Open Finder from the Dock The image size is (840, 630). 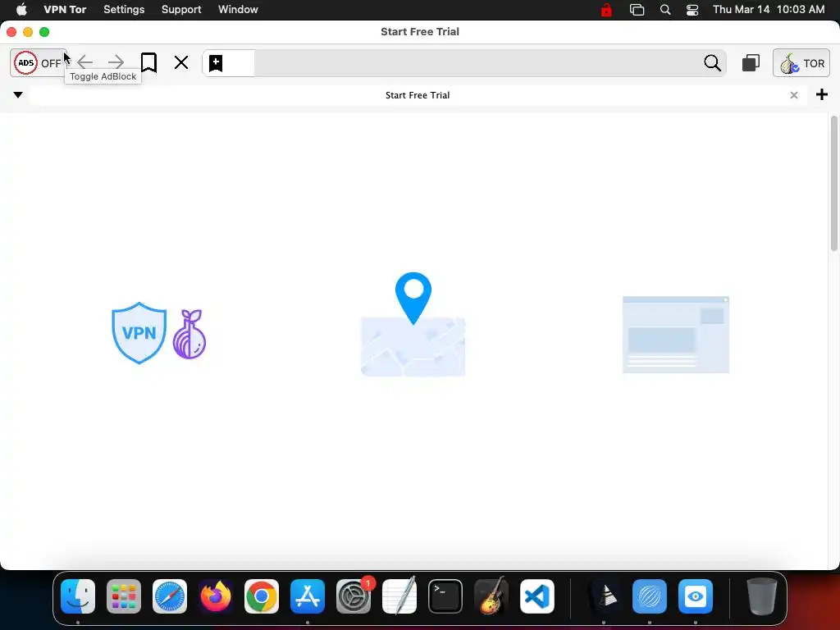78,596
